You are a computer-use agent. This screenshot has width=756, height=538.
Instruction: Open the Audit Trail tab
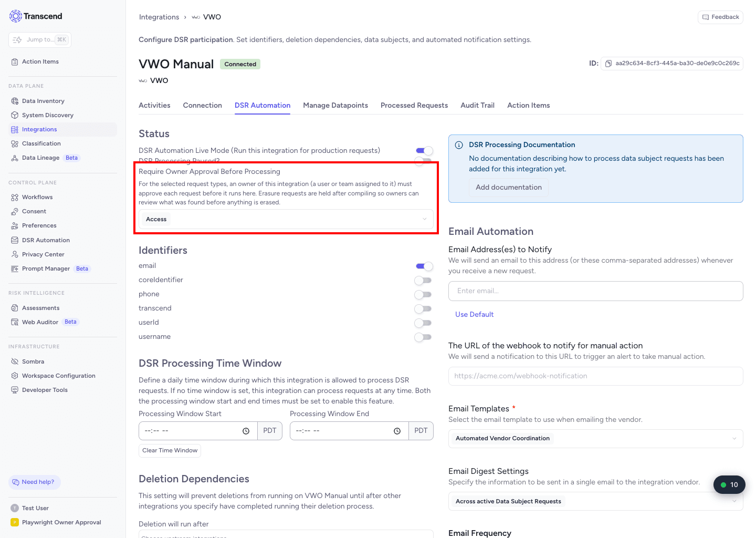coord(477,105)
